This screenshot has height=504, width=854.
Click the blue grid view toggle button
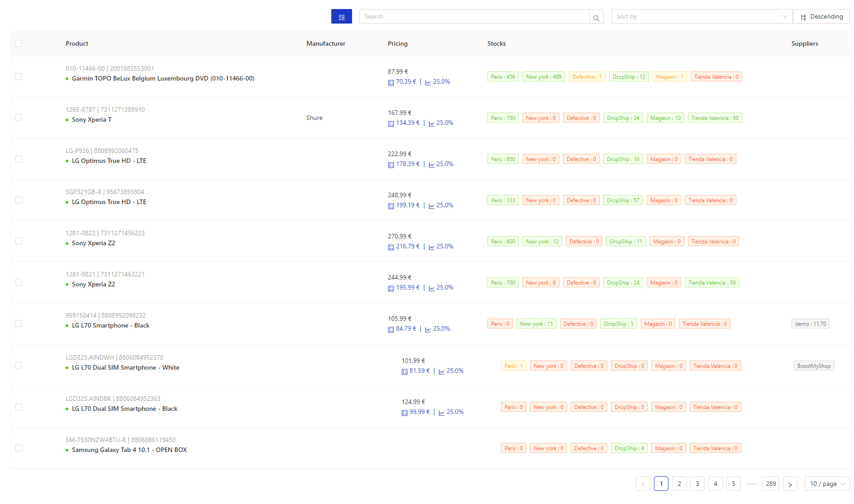[341, 17]
